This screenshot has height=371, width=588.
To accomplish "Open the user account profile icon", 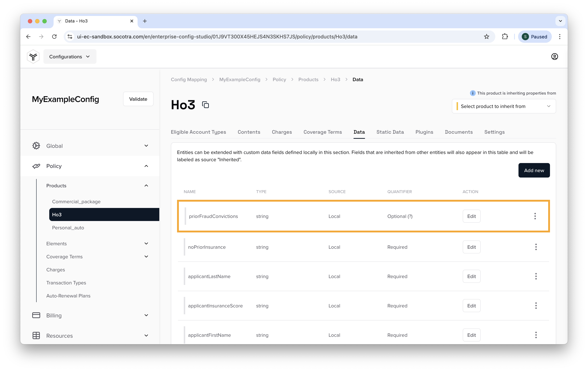I will coord(555,57).
